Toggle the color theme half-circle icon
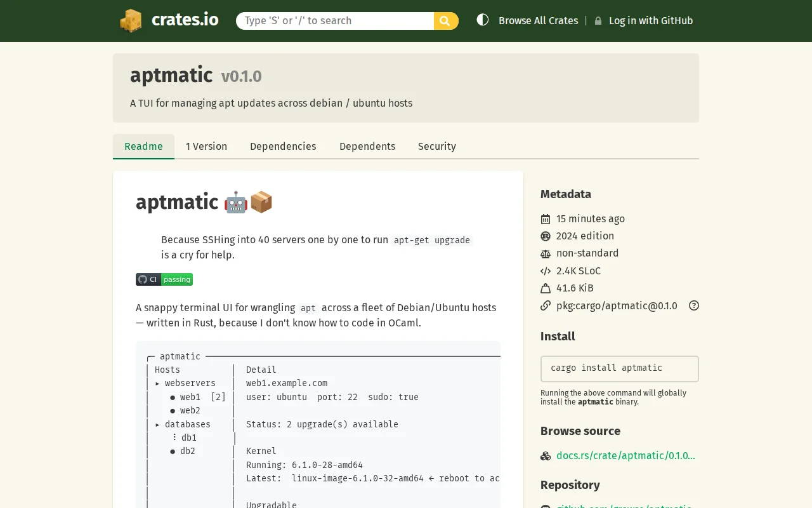The height and width of the screenshot is (508, 812). [x=483, y=20]
